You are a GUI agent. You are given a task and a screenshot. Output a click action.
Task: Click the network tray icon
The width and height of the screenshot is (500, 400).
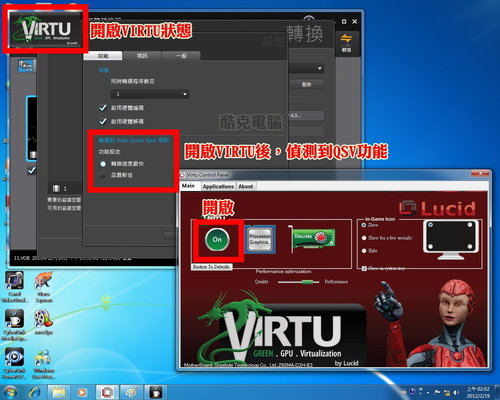446,393
